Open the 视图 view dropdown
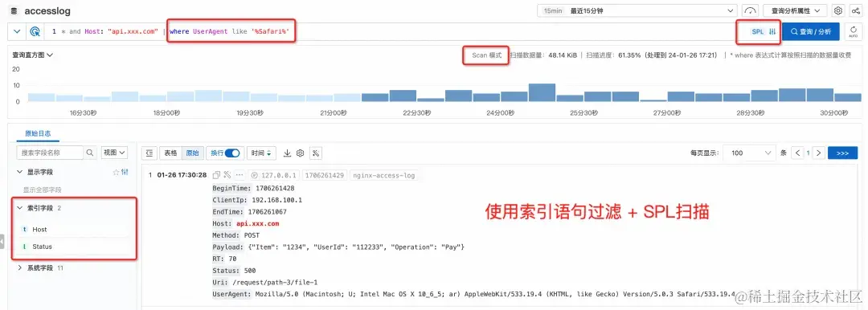 (115, 153)
